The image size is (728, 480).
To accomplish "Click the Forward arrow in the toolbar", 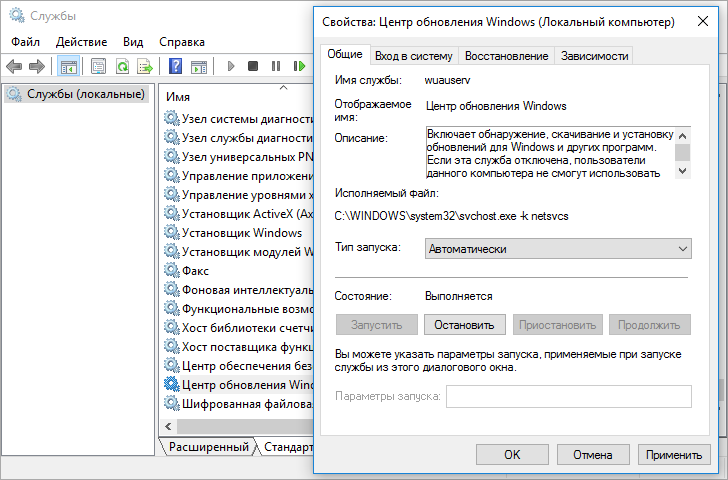I will pyautogui.click(x=37, y=66).
